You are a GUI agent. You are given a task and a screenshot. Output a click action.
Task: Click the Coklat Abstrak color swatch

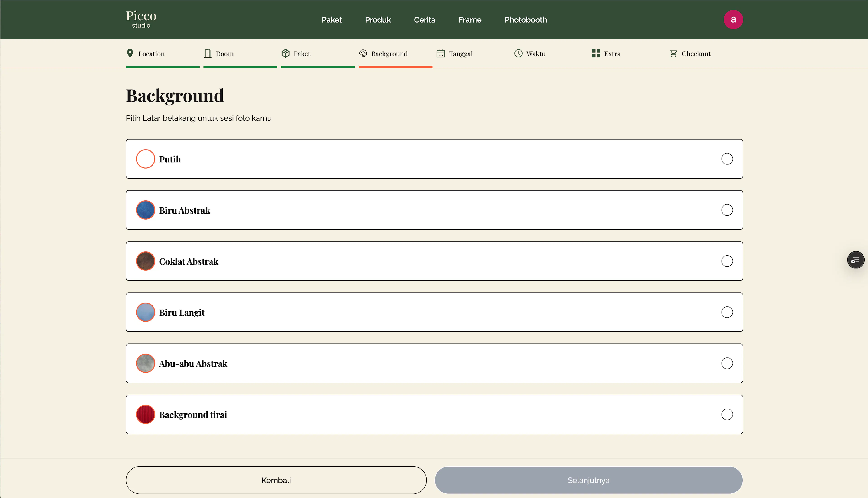[145, 261]
